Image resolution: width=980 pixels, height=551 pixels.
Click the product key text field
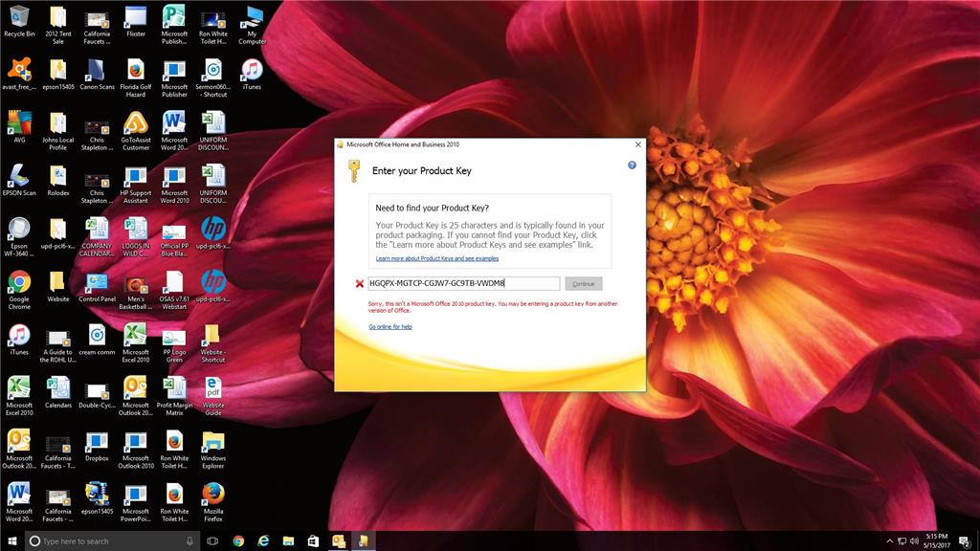(x=464, y=283)
